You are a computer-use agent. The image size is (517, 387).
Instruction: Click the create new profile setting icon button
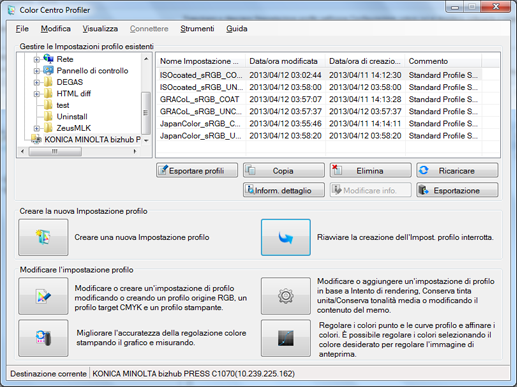point(43,237)
